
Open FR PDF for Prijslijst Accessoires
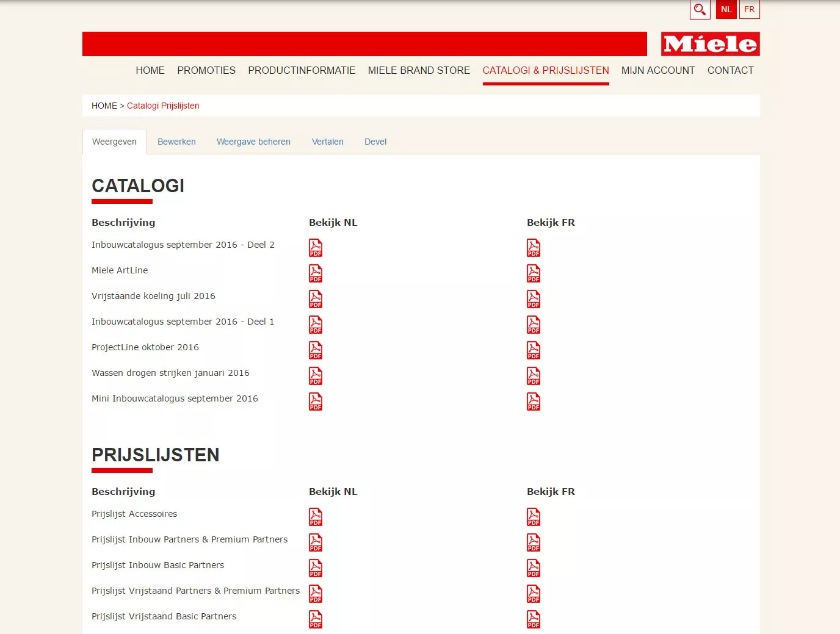(534, 517)
